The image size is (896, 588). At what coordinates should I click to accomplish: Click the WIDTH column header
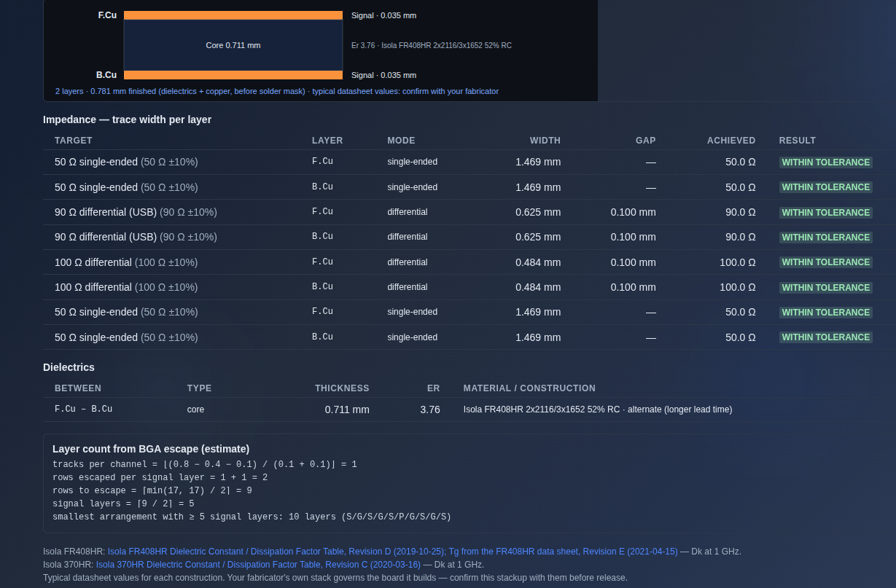point(545,141)
